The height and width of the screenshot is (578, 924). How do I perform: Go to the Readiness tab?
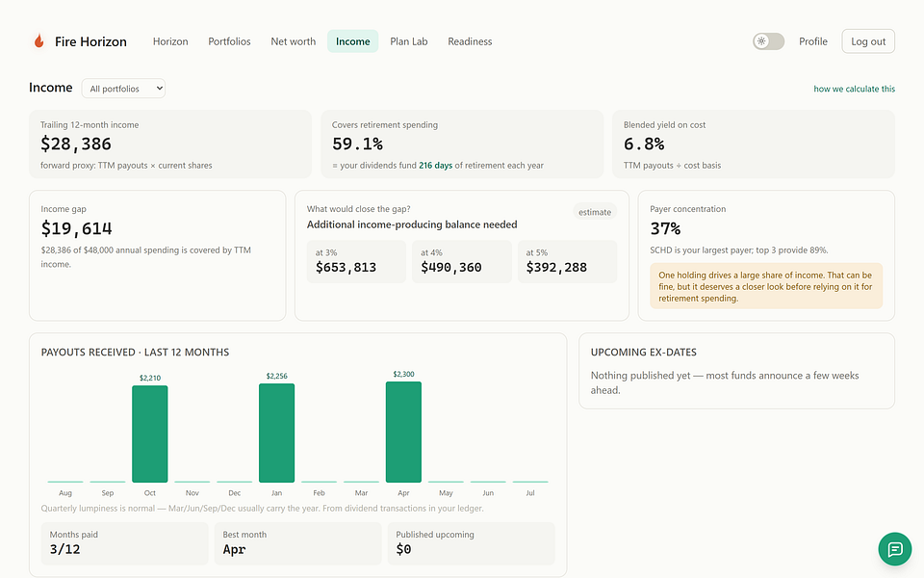point(470,41)
